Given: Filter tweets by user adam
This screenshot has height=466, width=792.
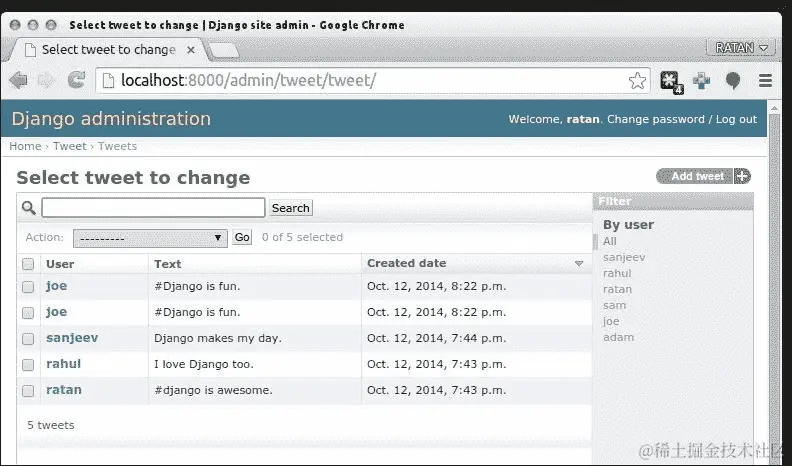Looking at the screenshot, I should (x=618, y=337).
